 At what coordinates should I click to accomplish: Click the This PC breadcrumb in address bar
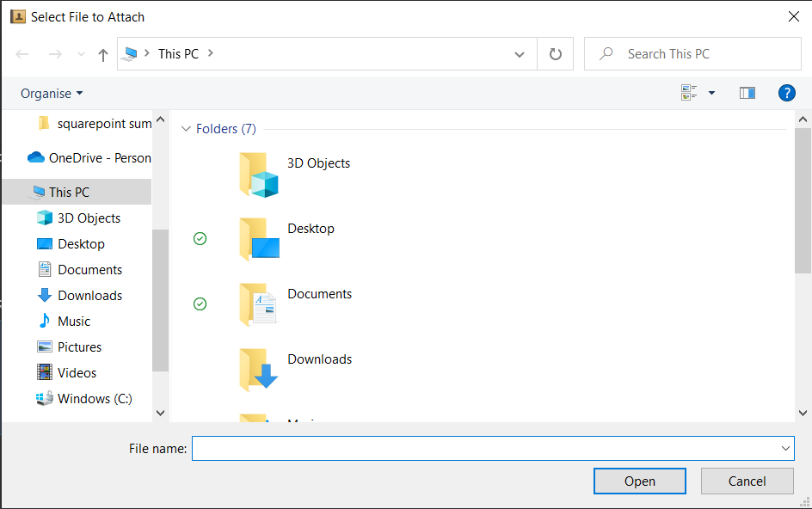(x=178, y=54)
